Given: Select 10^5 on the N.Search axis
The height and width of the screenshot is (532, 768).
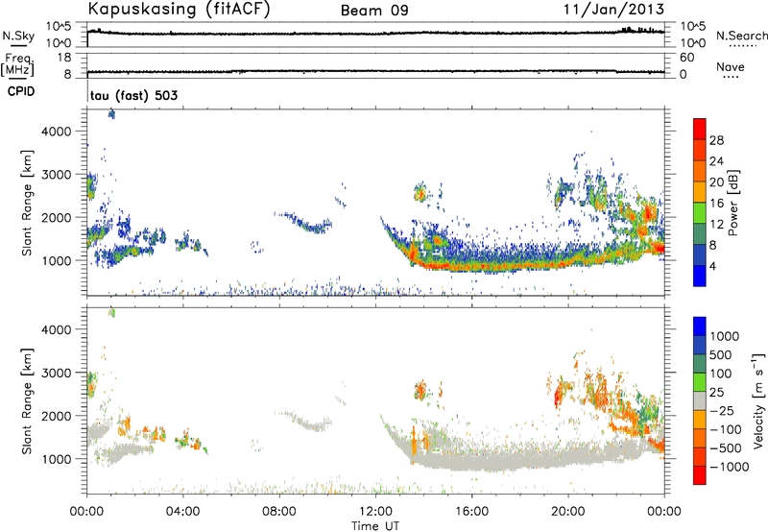Looking at the screenshot, I should [x=692, y=27].
